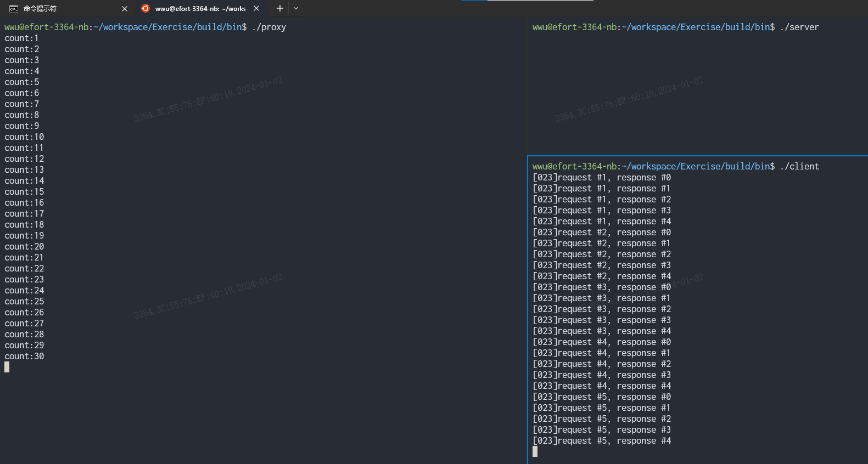
Task: Open a new tab with plus button
Action: 280,8
